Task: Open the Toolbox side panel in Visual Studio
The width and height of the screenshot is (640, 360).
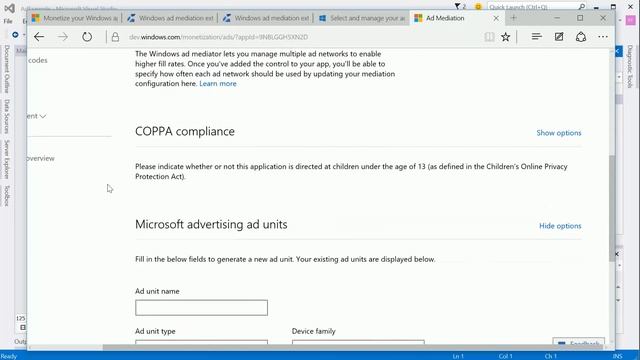Action: 7,196
